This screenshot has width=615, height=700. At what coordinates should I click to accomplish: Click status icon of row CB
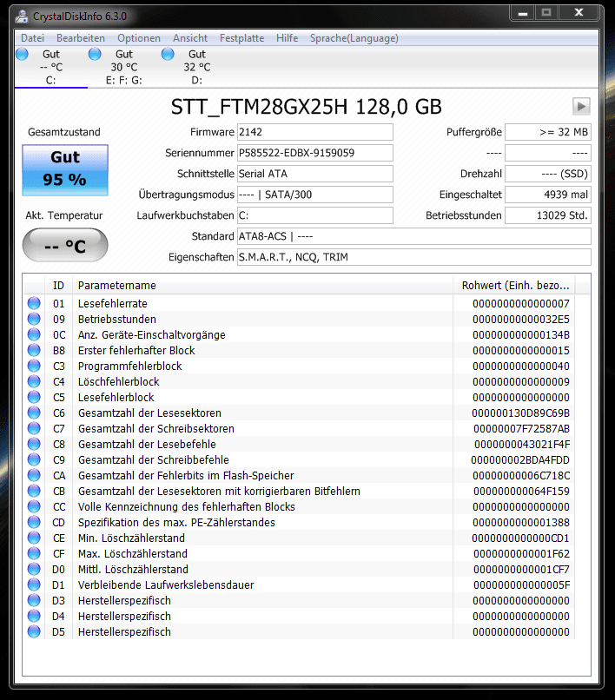(x=34, y=491)
